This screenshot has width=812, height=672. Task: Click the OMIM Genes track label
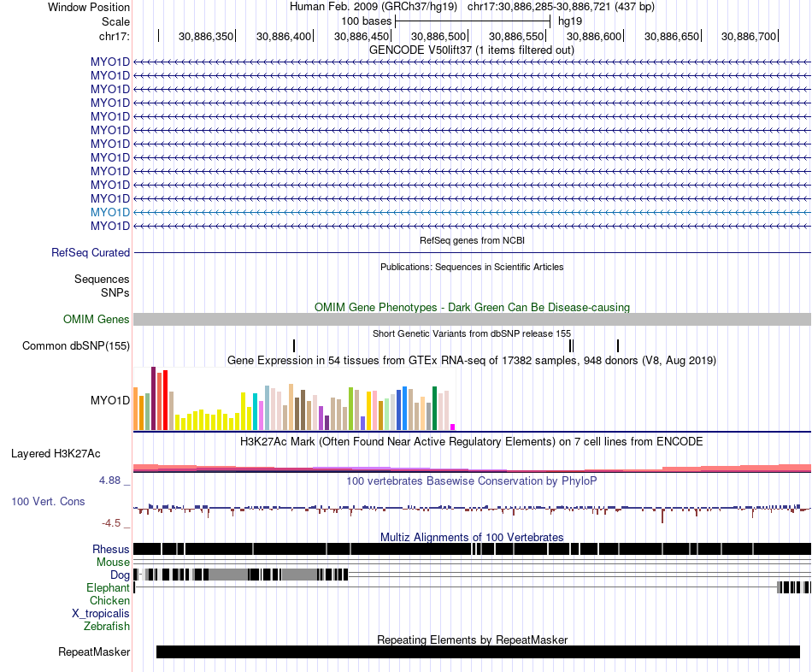pos(97,319)
